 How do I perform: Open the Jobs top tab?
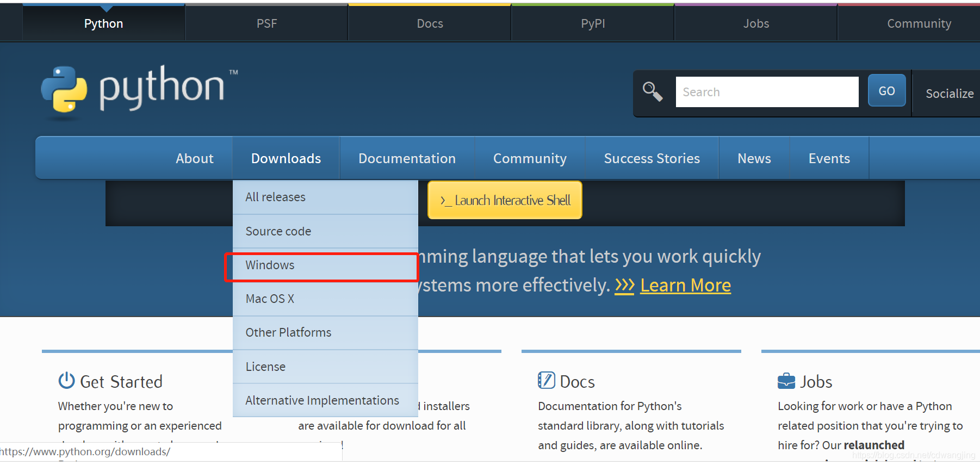[x=756, y=23]
